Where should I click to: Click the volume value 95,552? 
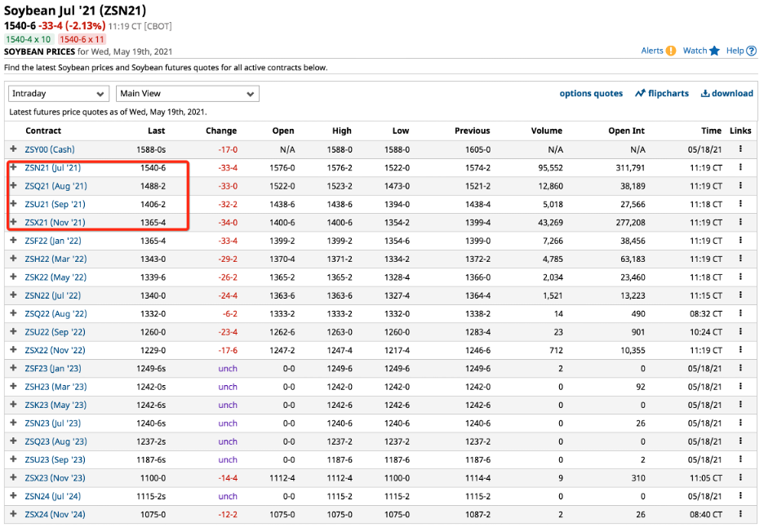551,167
